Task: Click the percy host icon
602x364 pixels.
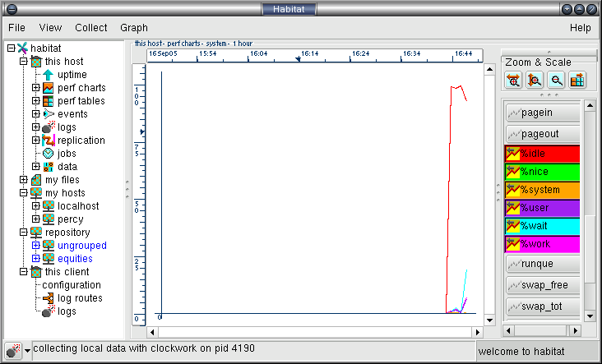Action: (x=48, y=219)
